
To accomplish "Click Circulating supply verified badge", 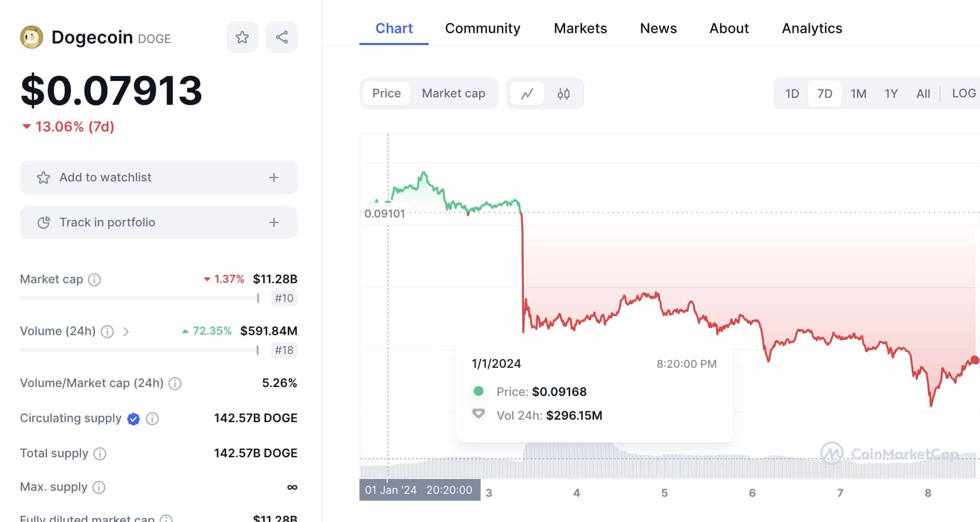I will click(x=134, y=419).
